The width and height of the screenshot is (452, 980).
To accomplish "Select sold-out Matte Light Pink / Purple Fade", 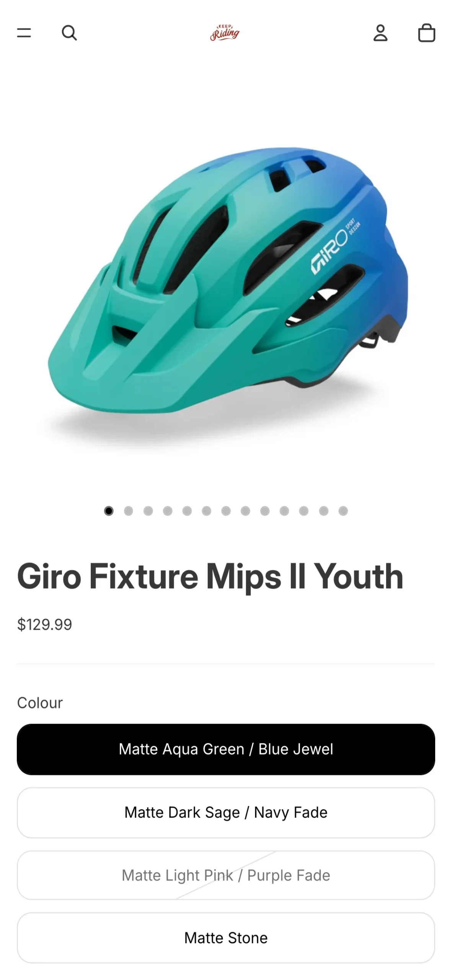I will tap(226, 875).
